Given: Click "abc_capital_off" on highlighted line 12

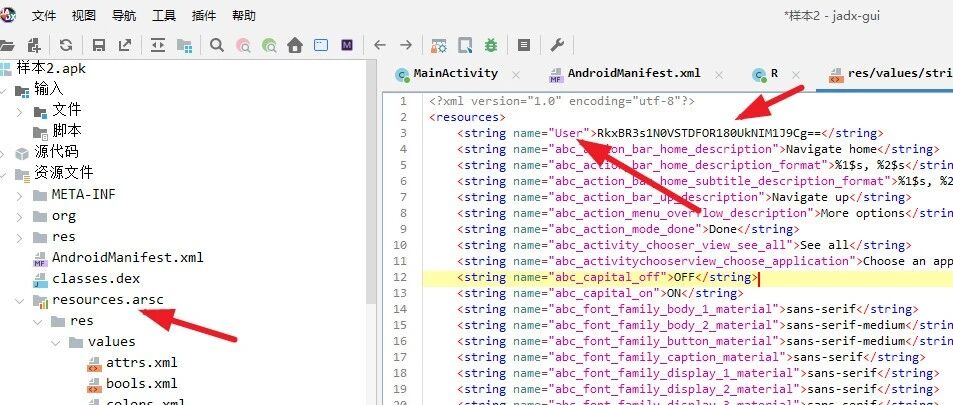Looking at the screenshot, I should 608,277.
